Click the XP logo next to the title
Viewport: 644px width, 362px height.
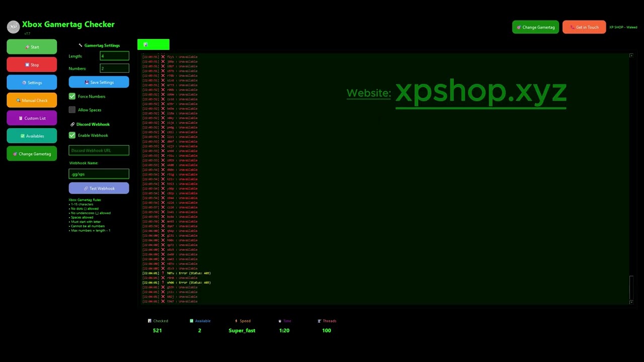13,26
